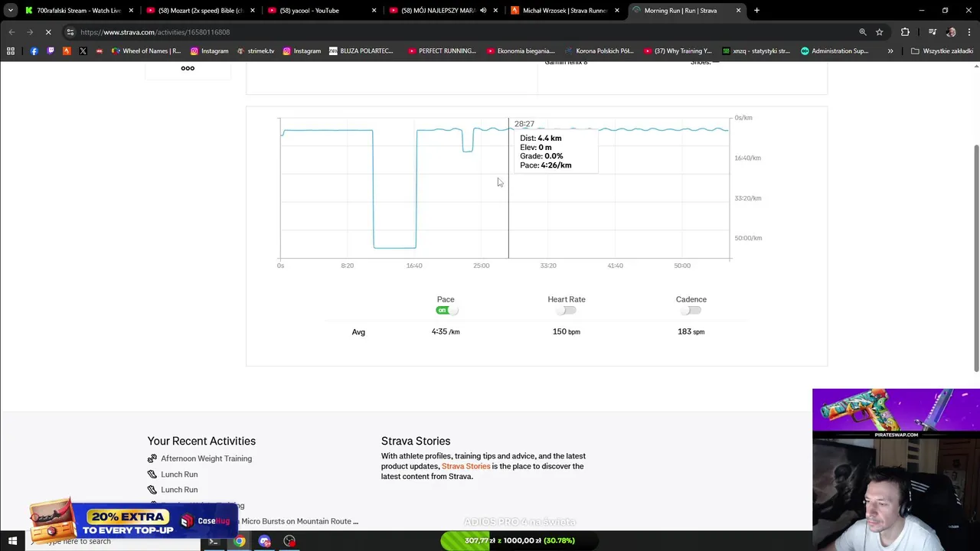Click the weight training dumbbell icon

(152, 458)
